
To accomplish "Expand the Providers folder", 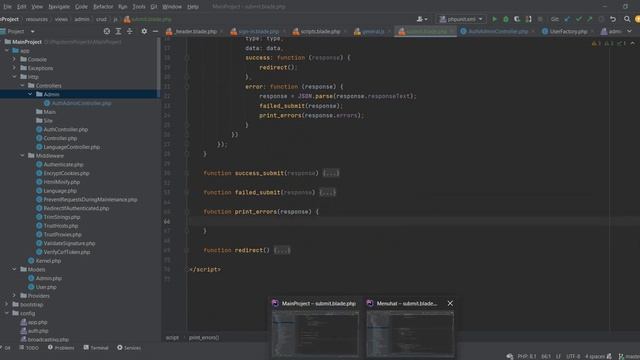I will 15,296.
